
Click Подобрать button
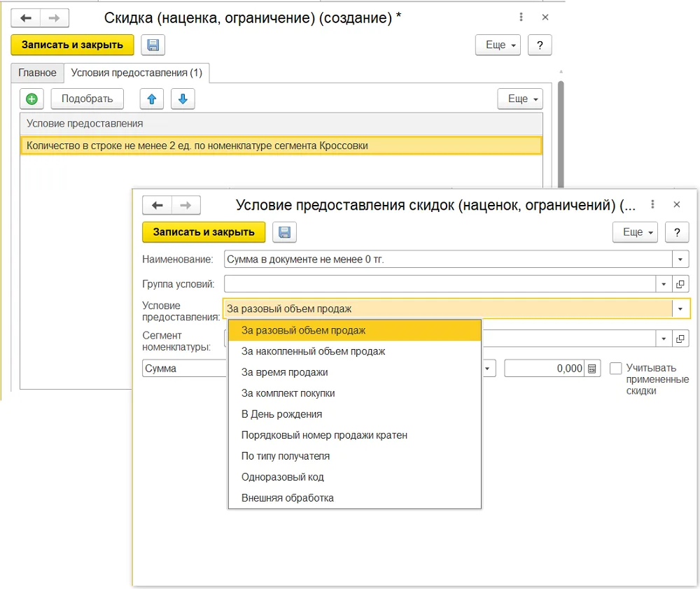[87, 99]
